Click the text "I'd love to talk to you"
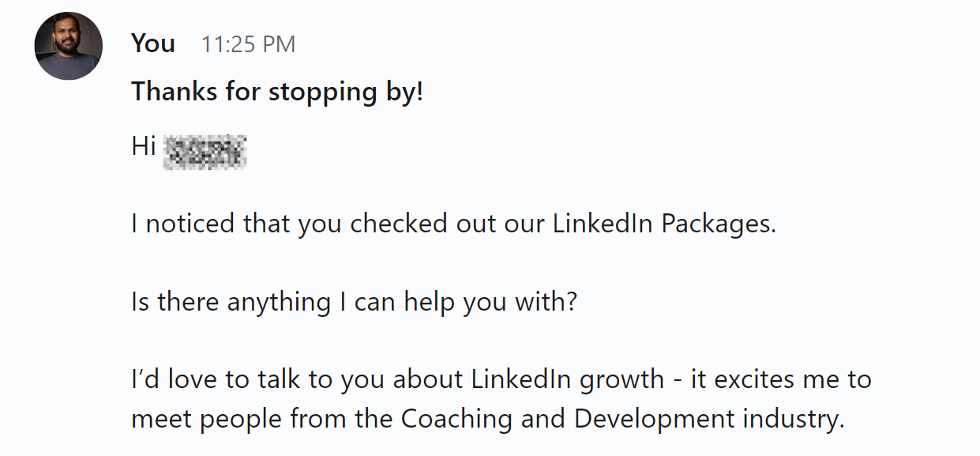This screenshot has height=456, width=980. (257, 380)
